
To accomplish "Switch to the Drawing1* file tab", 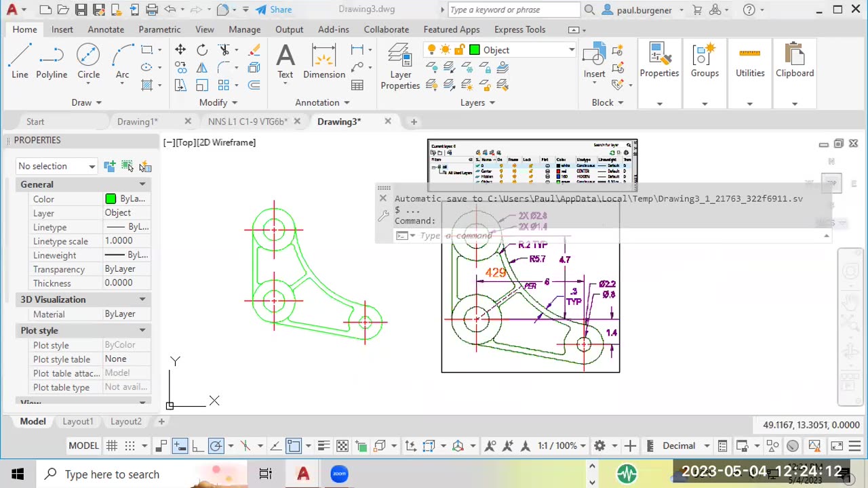I will pyautogui.click(x=137, y=121).
